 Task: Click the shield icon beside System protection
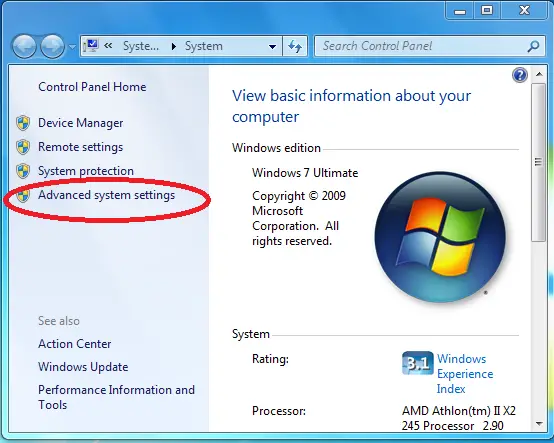click(23, 171)
